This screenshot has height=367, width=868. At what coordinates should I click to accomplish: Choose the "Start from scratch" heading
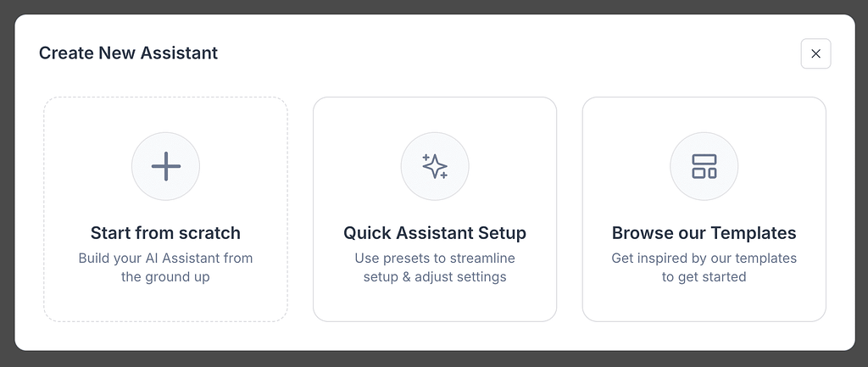(165, 232)
